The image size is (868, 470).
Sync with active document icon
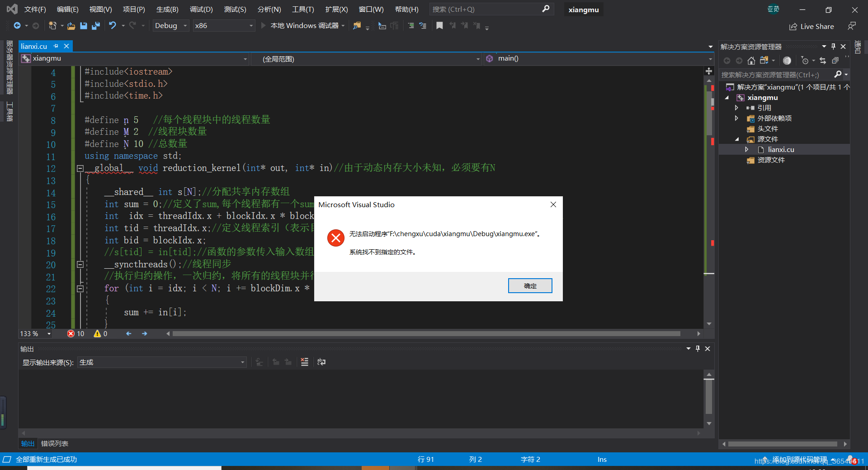tap(823, 61)
